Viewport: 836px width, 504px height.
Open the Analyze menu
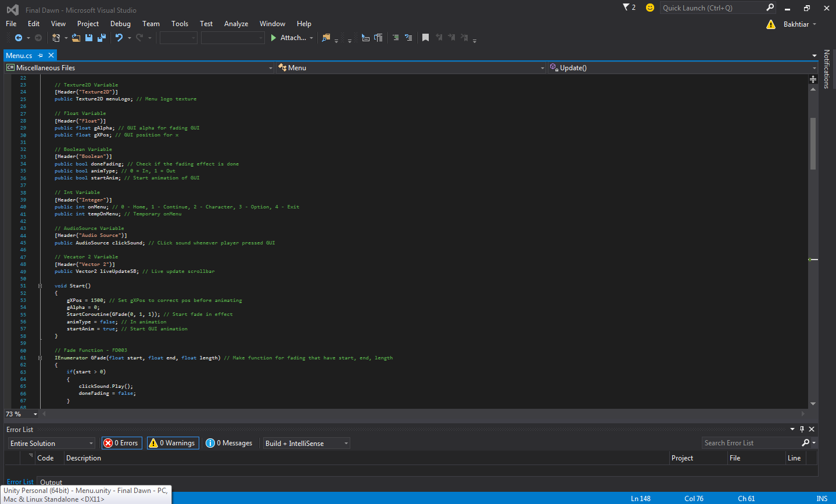pyautogui.click(x=236, y=24)
